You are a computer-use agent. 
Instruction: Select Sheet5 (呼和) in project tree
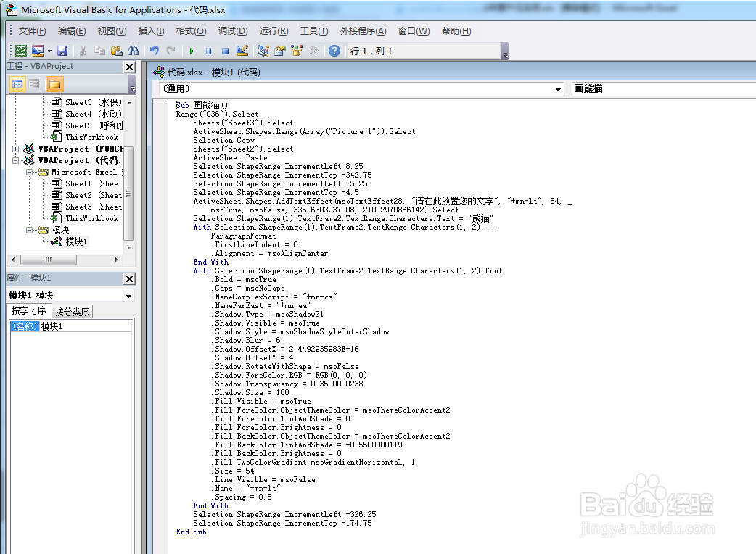(x=88, y=125)
